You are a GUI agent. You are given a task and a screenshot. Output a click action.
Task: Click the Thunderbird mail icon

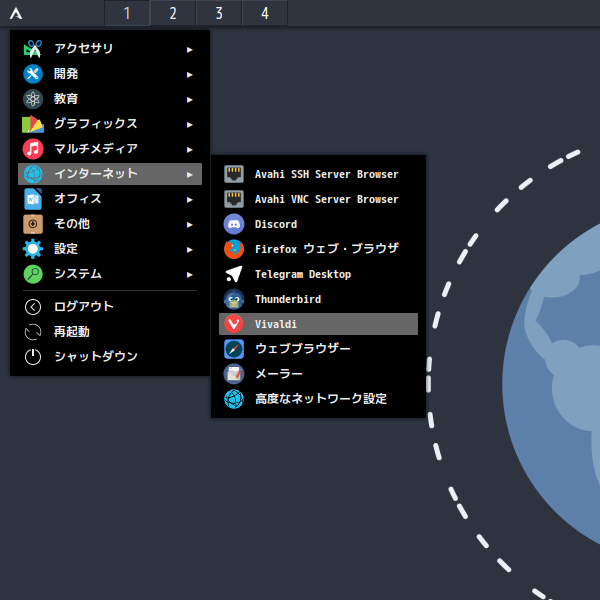[x=234, y=299]
